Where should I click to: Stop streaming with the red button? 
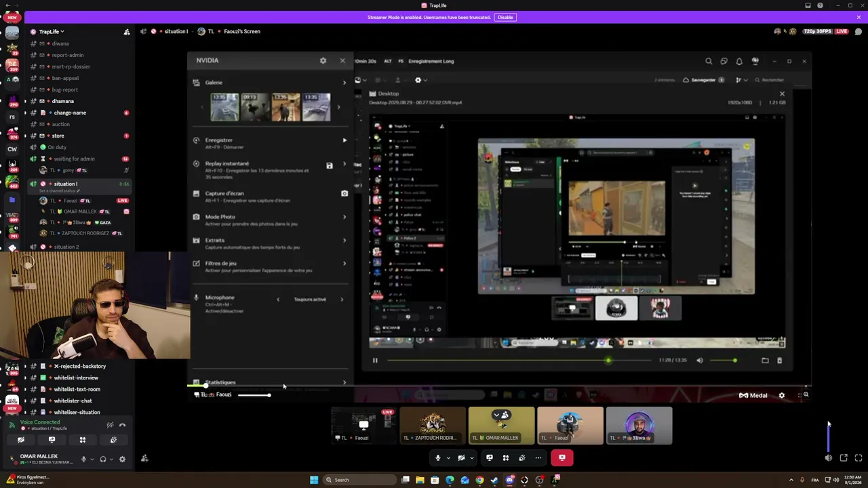coord(562,458)
